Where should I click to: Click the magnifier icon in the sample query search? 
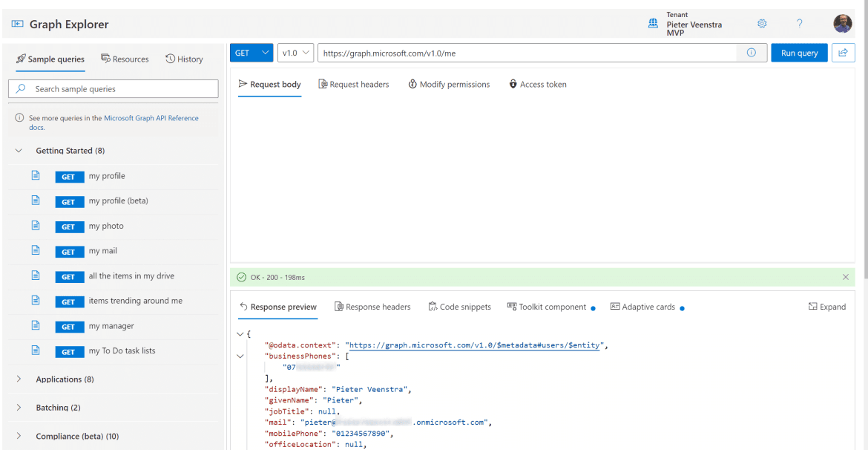coord(21,88)
